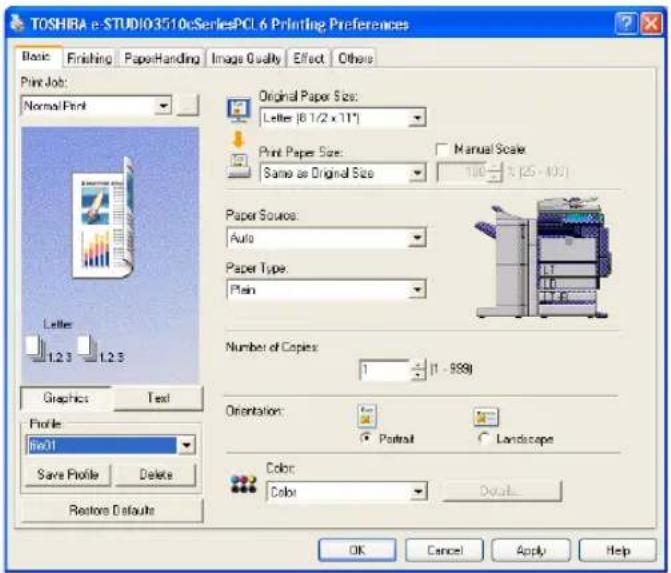Select the Text preview button
The image size is (671, 573).
(x=158, y=398)
